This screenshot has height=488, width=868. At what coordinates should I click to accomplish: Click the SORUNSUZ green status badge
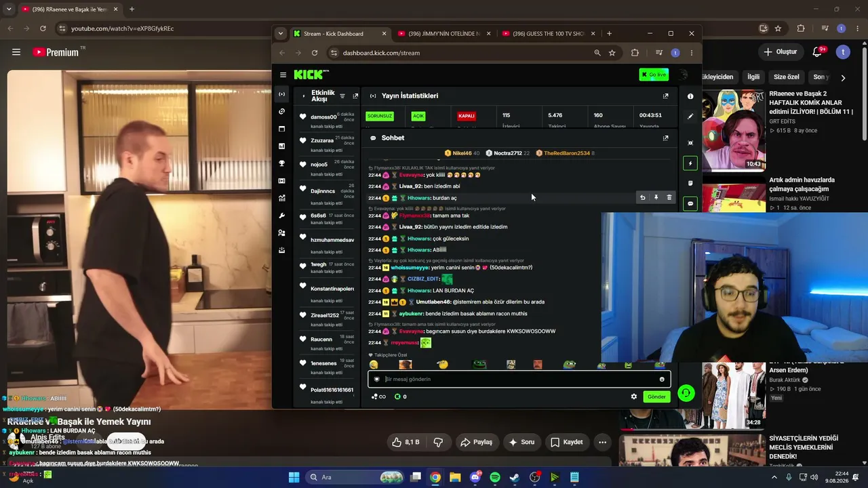point(380,116)
